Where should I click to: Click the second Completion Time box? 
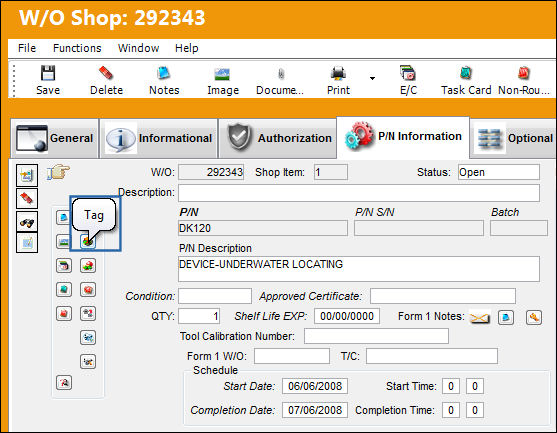tap(475, 410)
